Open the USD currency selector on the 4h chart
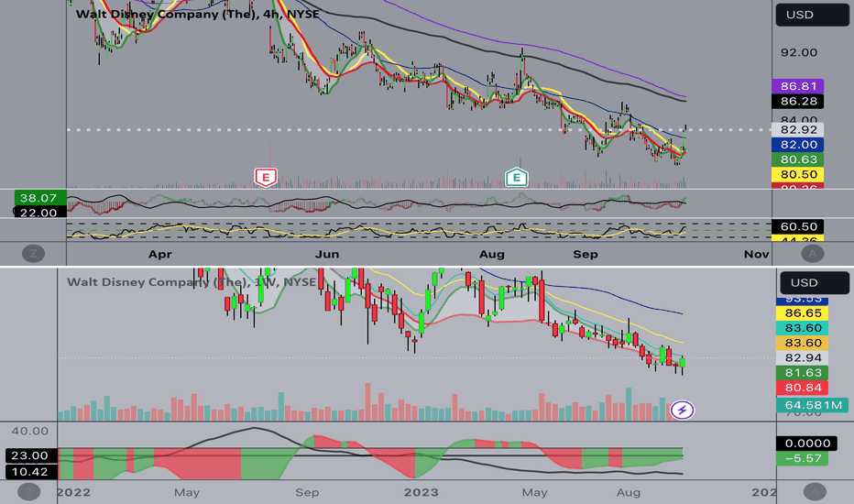This screenshot has width=854, height=504. [x=812, y=15]
